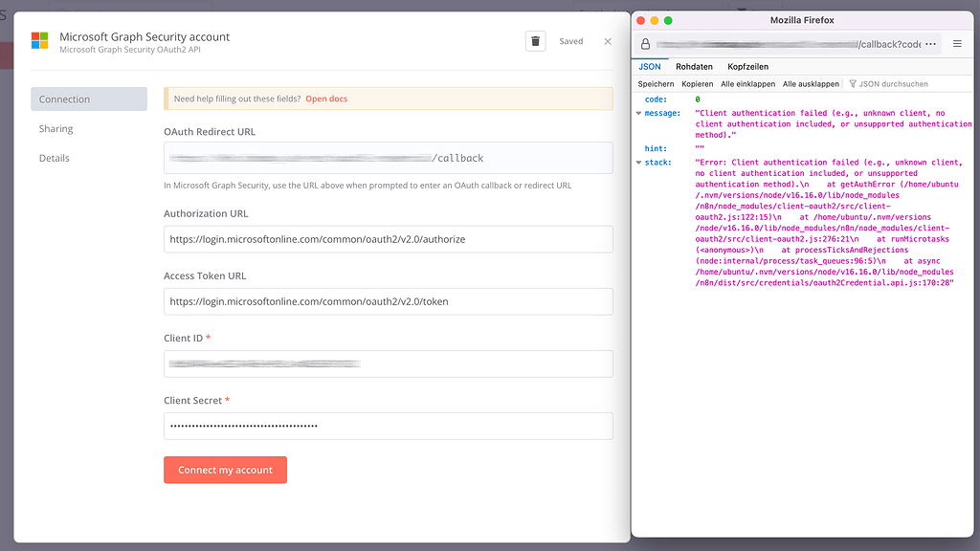Click inside the Client ID input field
This screenshot has height=551, width=980.
(x=388, y=364)
